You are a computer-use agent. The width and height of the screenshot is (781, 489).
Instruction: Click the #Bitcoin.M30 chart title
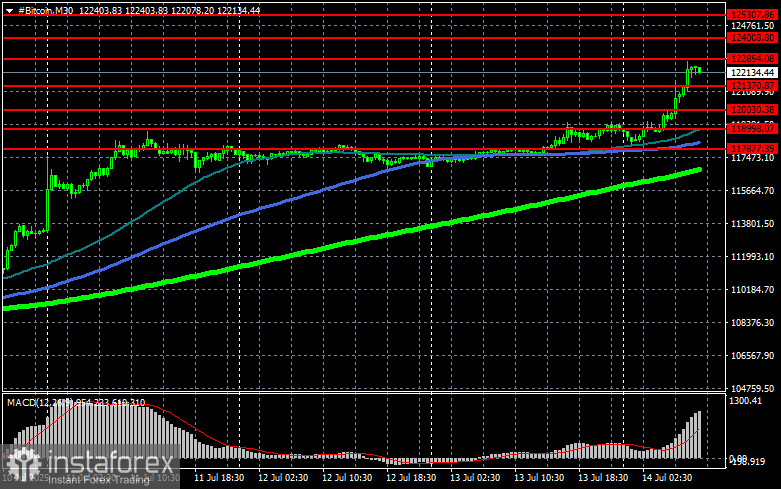click(x=45, y=10)
